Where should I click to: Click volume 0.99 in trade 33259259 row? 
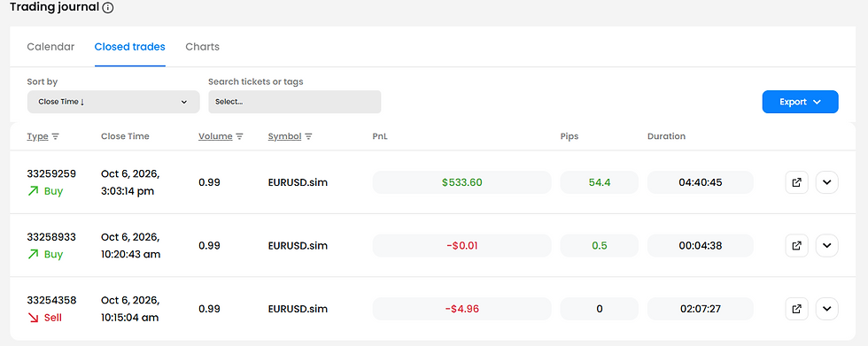point(209,182)
